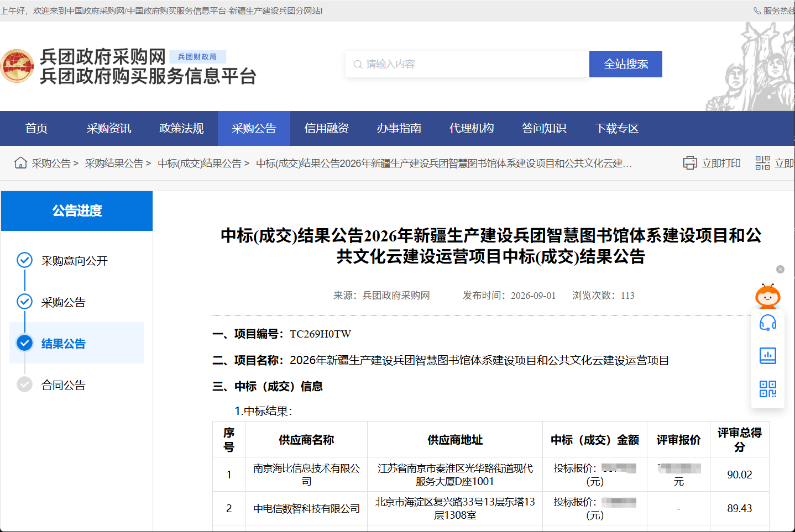
Task: Click the orange mascot robot assistant
Action: tap(768, 296)
